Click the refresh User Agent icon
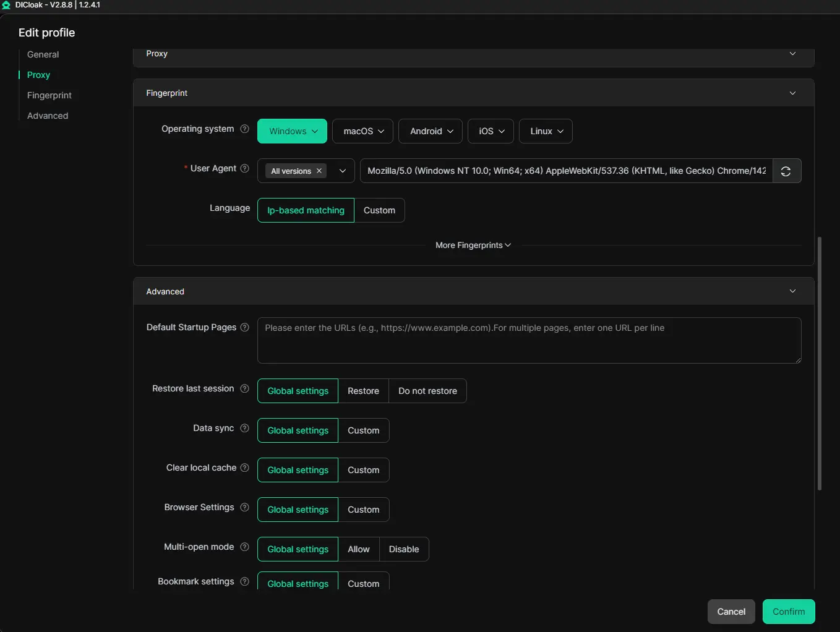The width and height of the screenshot is (840, 632). (x=786, y=171)
